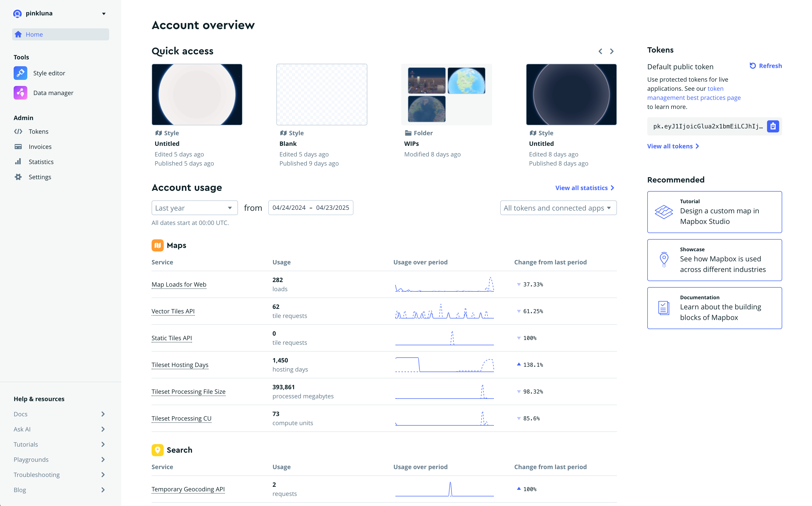The height and width of the screenshot is (506, 812).
Task: Open See how Mapbox is used showcase card
Action: [x=714, y=260]
